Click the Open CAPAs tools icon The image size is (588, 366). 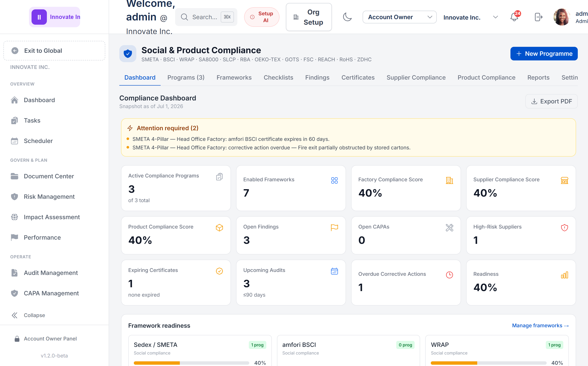(x=450, y=227)
